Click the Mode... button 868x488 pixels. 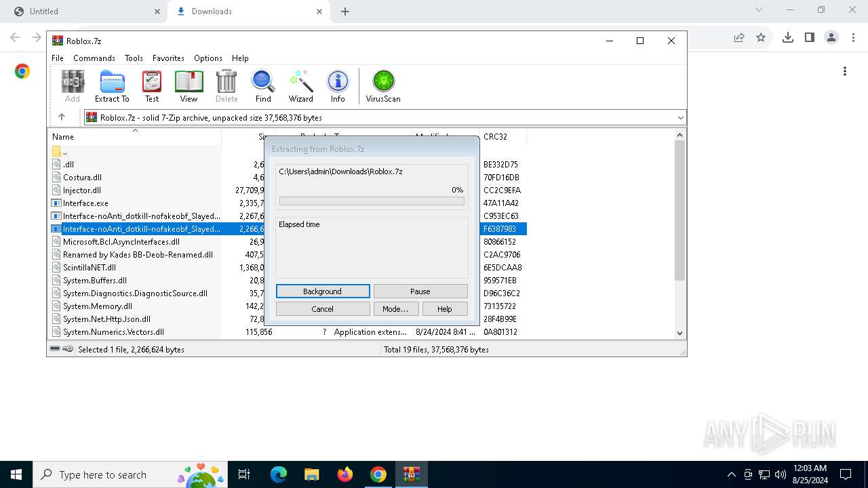pos(395,309)
